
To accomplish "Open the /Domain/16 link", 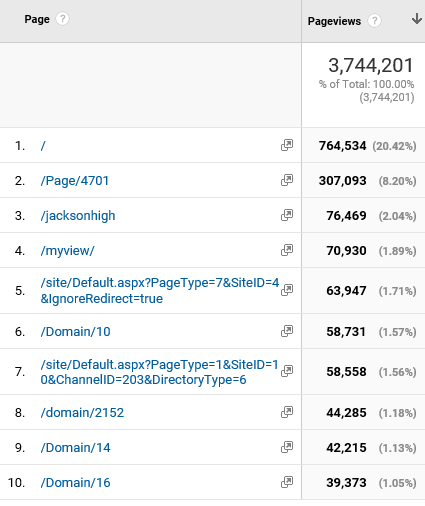I will tap(75, 483).
